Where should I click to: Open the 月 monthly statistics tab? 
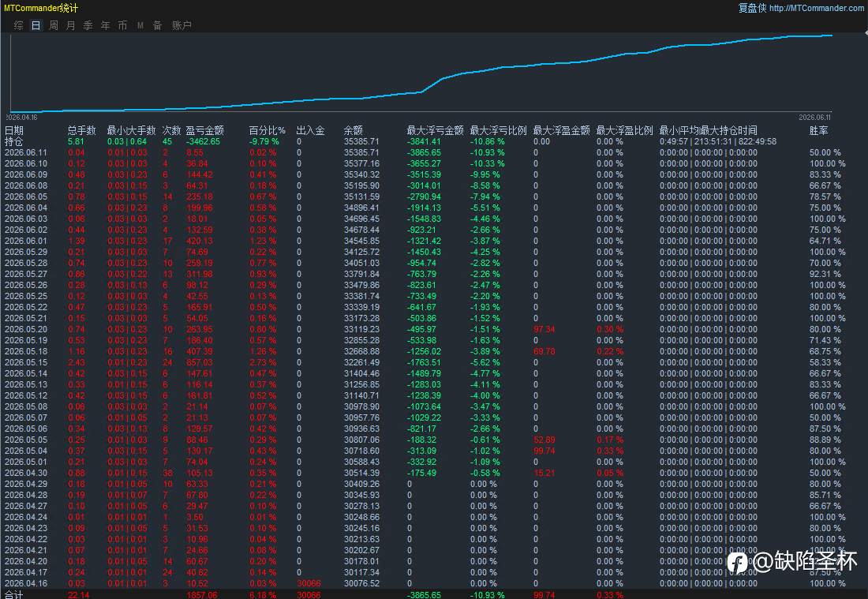coord(71,25)
